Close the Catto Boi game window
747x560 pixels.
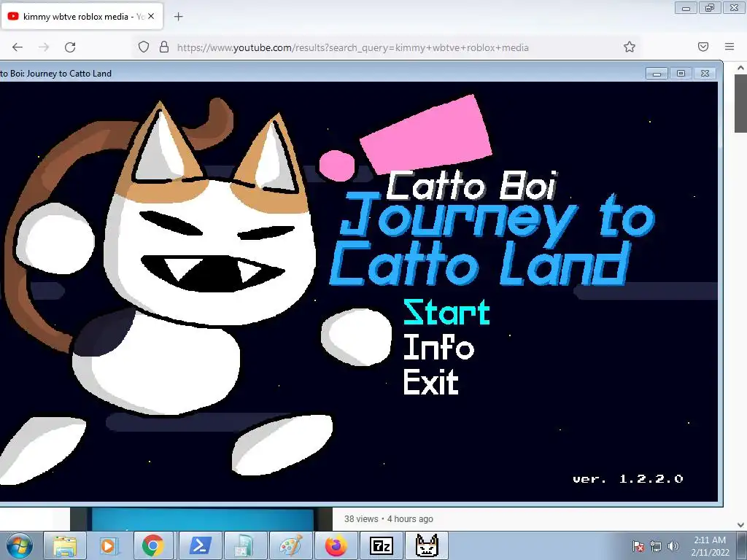(x=705, y=74)
